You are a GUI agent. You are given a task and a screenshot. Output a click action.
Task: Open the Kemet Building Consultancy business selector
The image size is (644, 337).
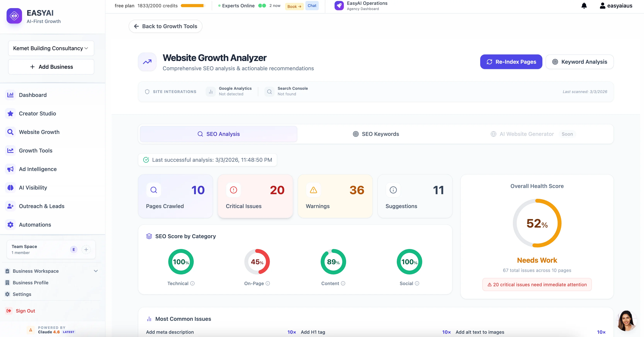point(51,48)
